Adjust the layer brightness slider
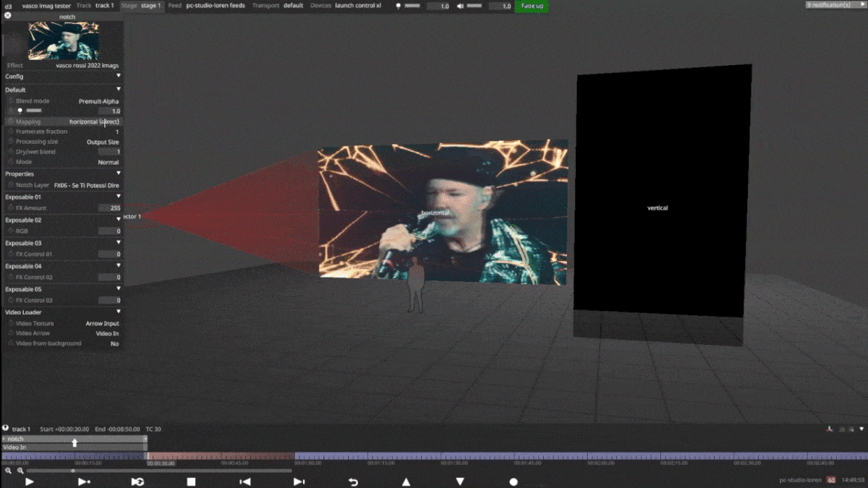The image size is (868, 488). point(33,111)
